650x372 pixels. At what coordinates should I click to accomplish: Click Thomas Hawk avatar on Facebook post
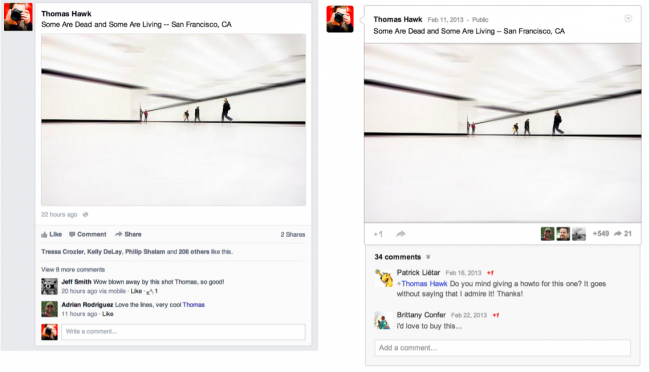coord(18,17)
